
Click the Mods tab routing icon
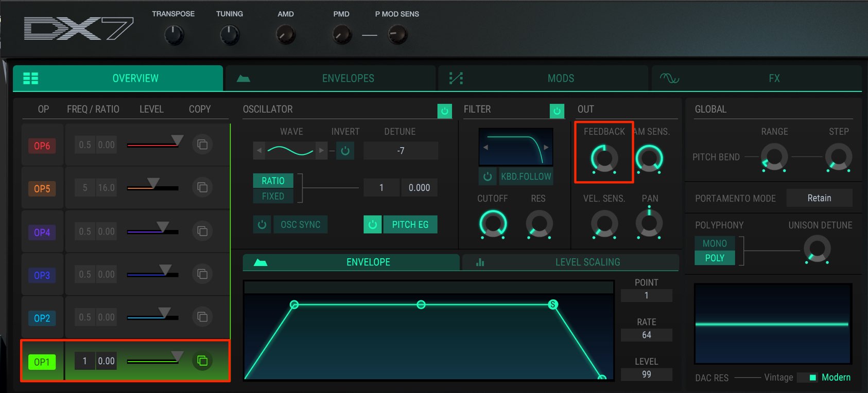(456, 78)
